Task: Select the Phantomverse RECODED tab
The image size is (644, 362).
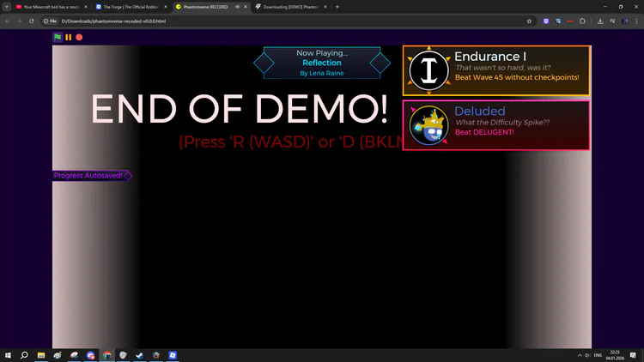Action: click(205, 7)
